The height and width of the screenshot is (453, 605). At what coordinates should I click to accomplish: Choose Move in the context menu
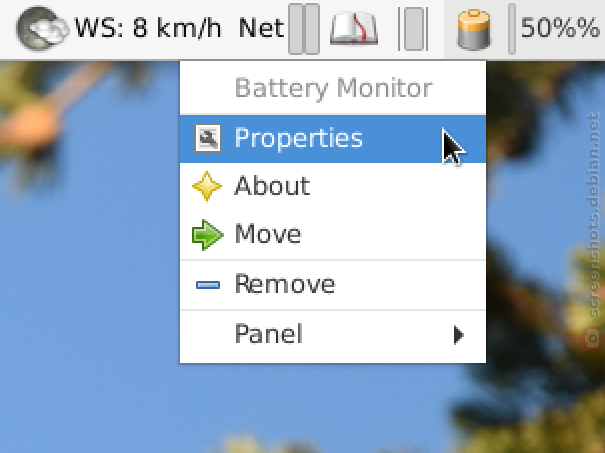pyautogui.click(x=333, y=235)
